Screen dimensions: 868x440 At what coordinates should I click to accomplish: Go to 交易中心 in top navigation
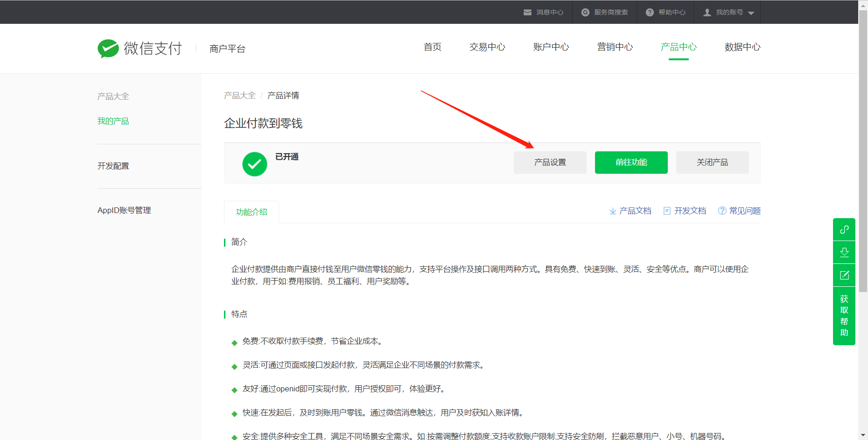pos(487,47)
